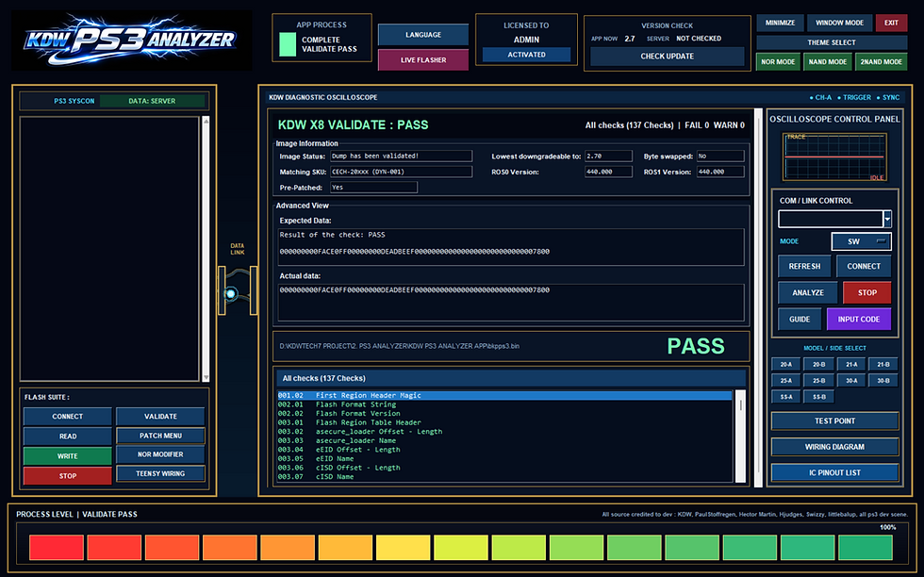Switch to Window Mode
The width and height of the screenshot is (924, 577).
point(839,23)
